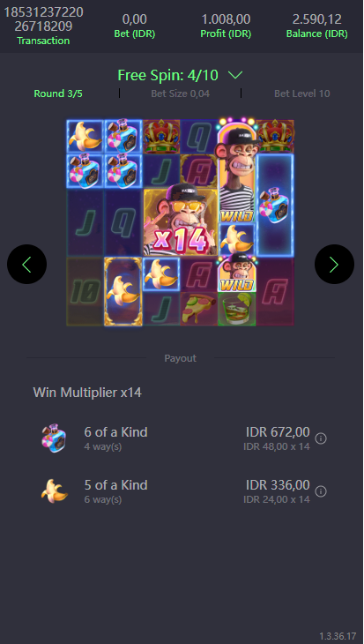The image size is (364, 644).
Task: Click the pizza slice symbol on reels
Action: click(198, 309)
